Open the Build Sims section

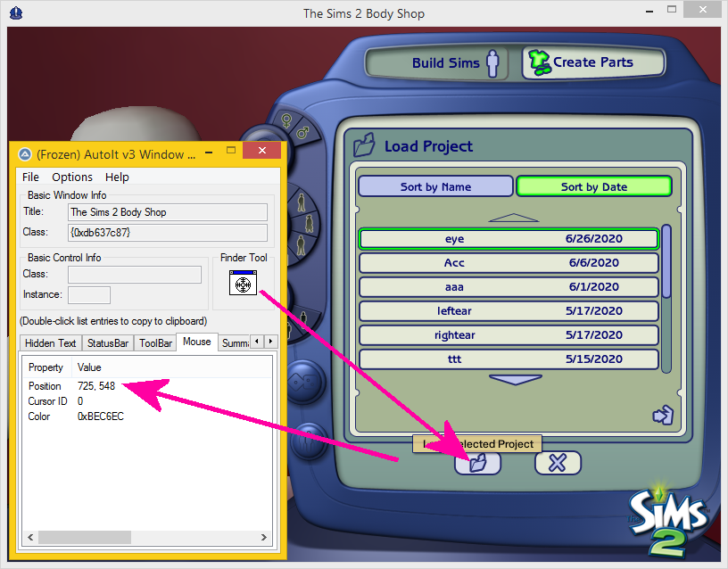[x=436, y=62]
